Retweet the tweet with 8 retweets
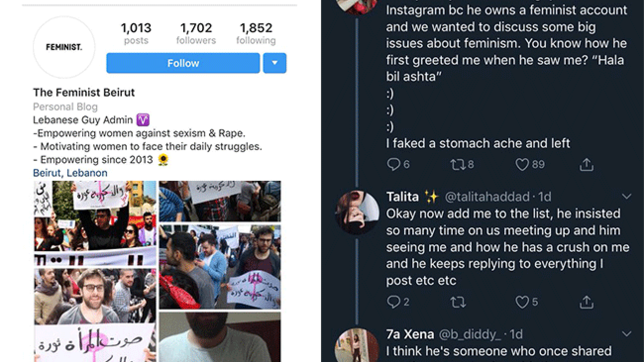644x362 pixels. [457, 165]
